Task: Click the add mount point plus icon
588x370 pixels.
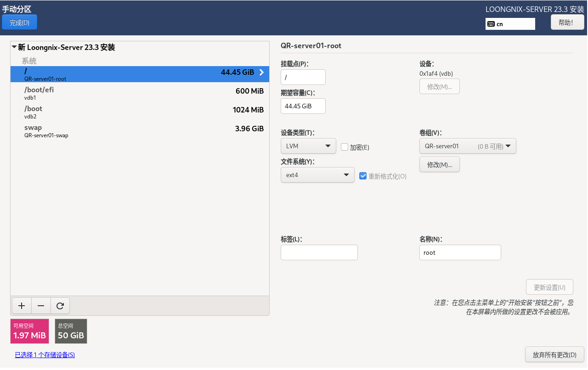Action: (22, 306)
